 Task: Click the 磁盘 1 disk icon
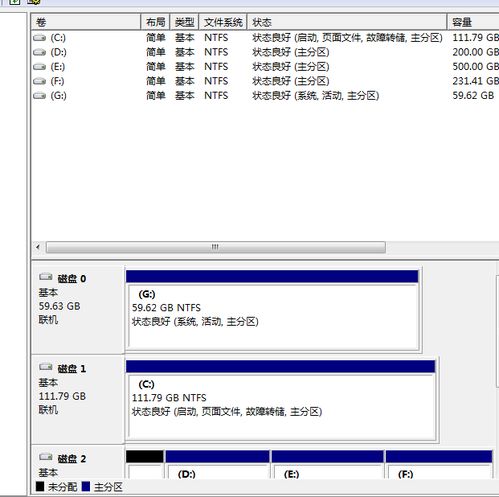46,367
